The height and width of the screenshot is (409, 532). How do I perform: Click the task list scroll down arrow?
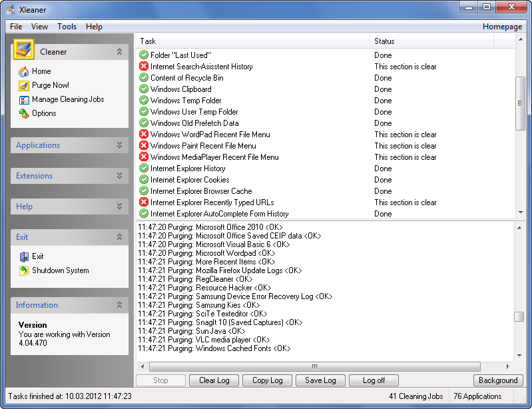coord(521,212)
